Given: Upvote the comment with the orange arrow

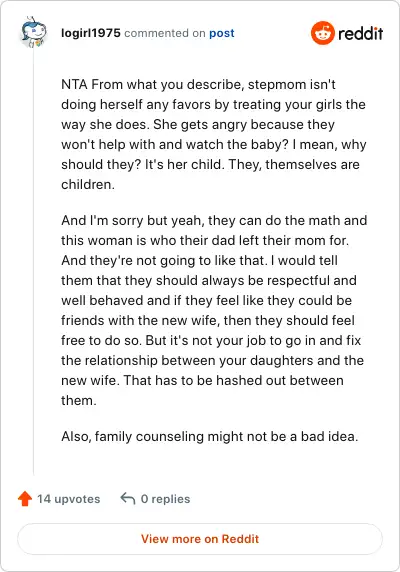Looking at the screenshot, I should point(25,499).
